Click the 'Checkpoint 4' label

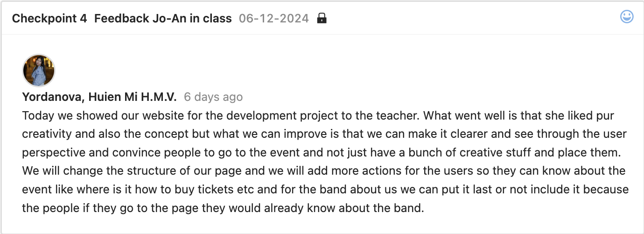(49, 19)
